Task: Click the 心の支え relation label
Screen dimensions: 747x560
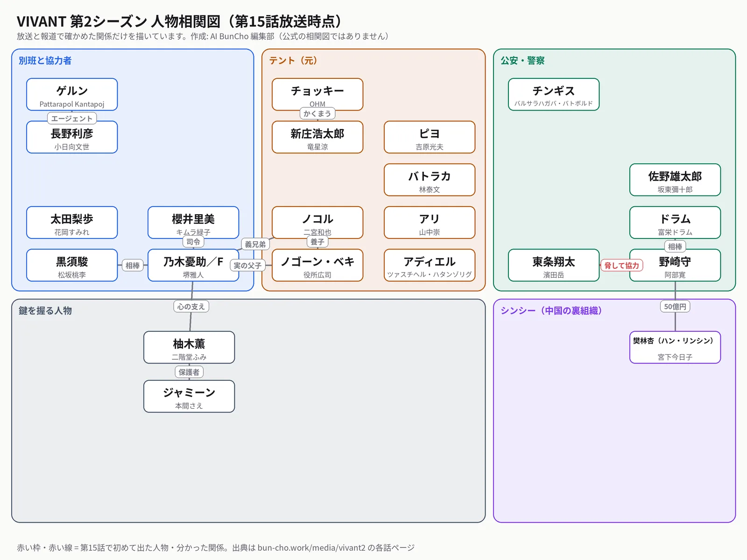Action: [191, 307]
